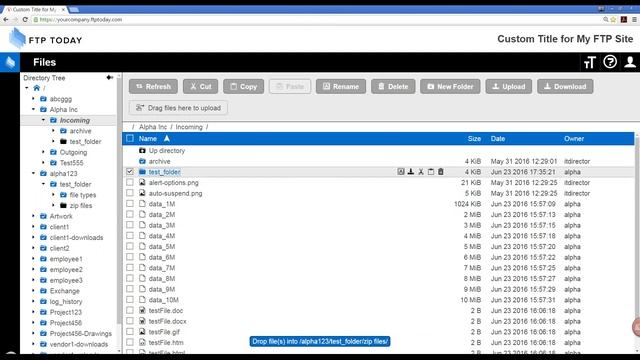Viewport: 640px width, 360px height.
Task: Click the Cut toolbar button
Action: pos(200,87)
